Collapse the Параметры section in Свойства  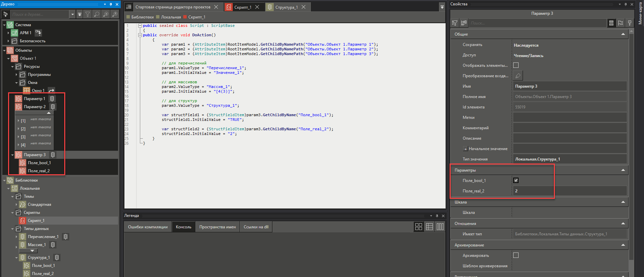(x=623, y=170)
